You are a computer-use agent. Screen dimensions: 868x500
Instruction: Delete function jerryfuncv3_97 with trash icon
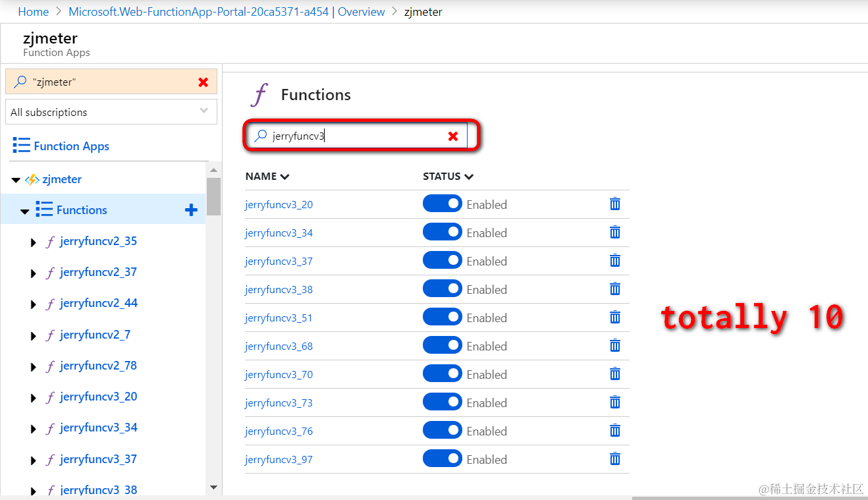point(614,459)
